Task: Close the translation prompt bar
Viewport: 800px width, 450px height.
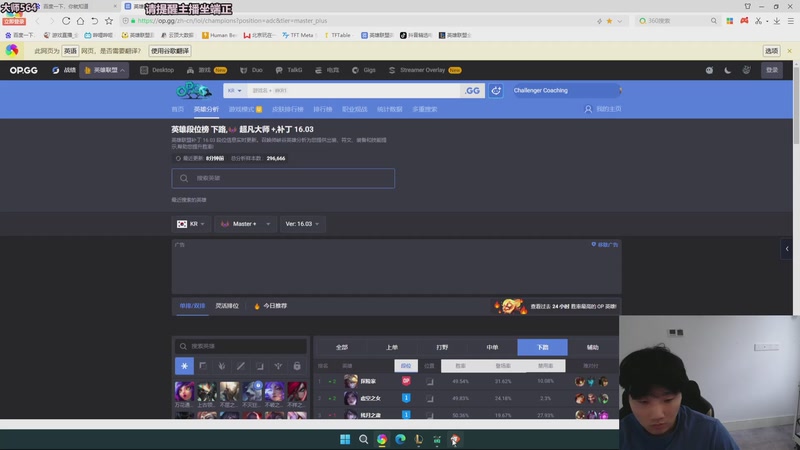Action: 789,51
